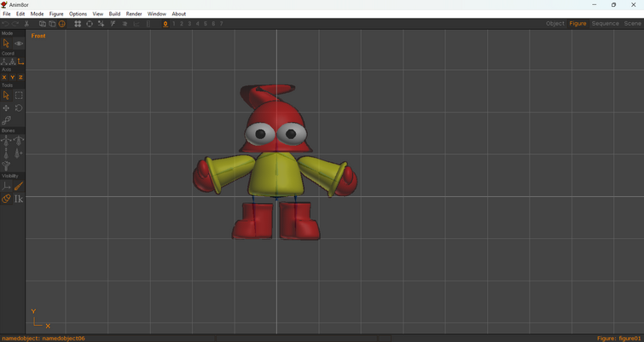Select the Move tool with four arrows
Image resolution: width=644 pixels, height=342 pixels.
point(6,108)
